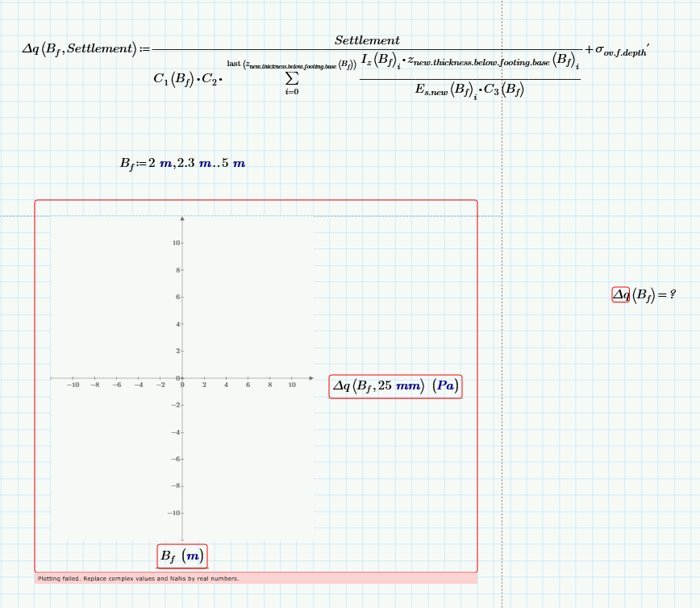700x608 pixels.
Task: Click the x-axis label Bf (m)
Action: [x=181, y=556]
